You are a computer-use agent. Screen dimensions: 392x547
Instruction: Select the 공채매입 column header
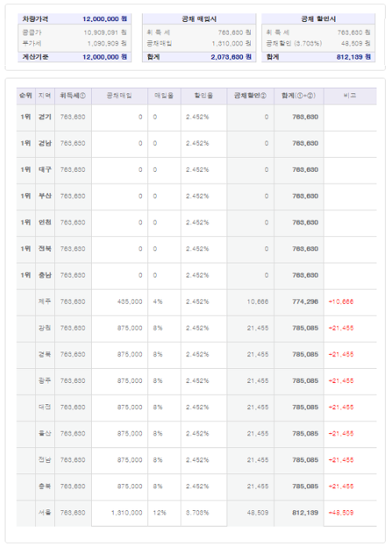(119, 96)
